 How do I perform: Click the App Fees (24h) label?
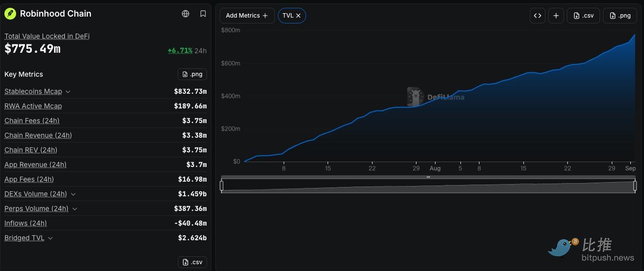tap(29, 179)
